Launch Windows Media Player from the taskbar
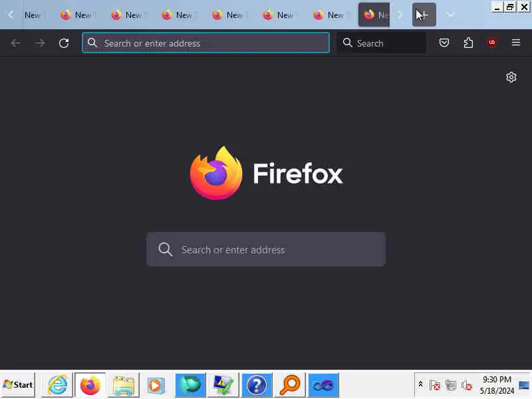 [x=156, y=385]
